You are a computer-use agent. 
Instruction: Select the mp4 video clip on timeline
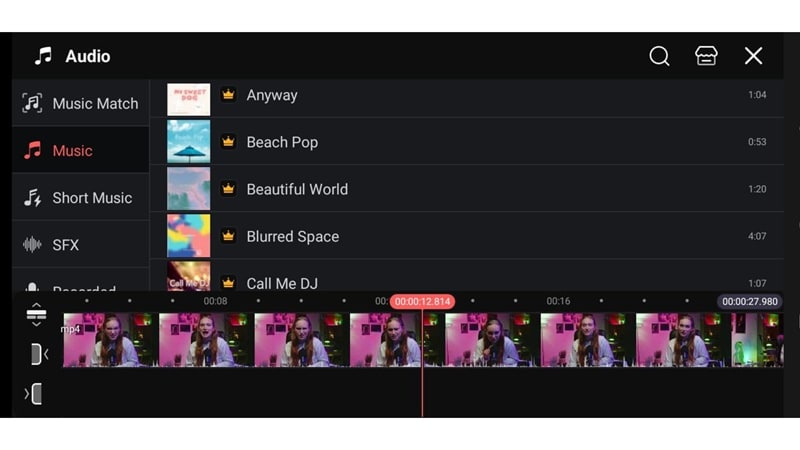pyautogui.click(x=423, y=340)
